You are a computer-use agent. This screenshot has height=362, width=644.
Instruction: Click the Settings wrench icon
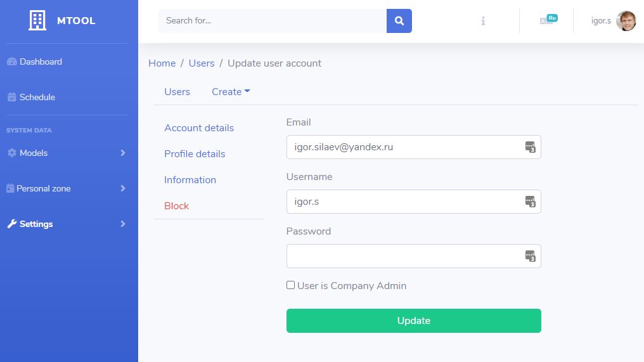pos(12,224)
